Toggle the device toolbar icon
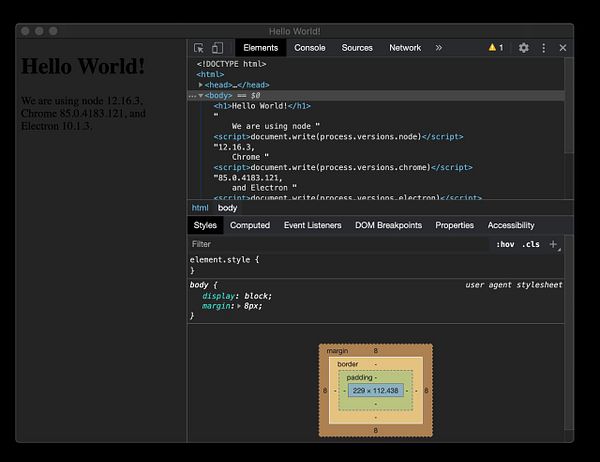The width and height of the screenshot is (600, 462). [216, 48]
